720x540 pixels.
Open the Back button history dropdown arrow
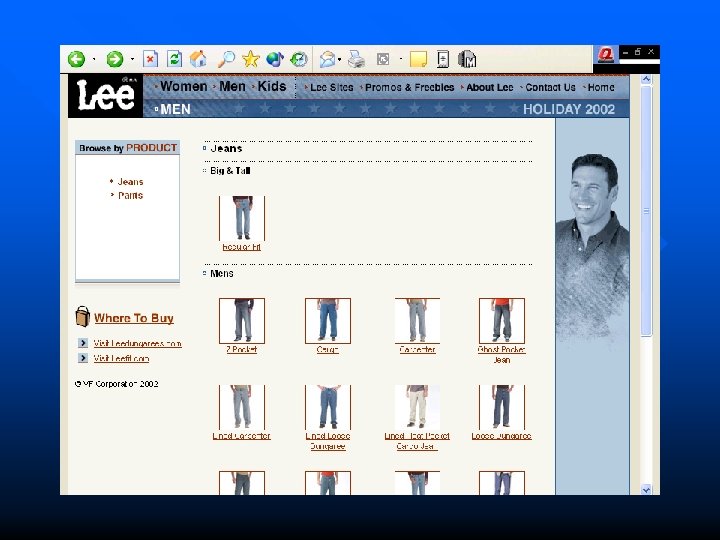pyautogui.click(x=94, y=59)
